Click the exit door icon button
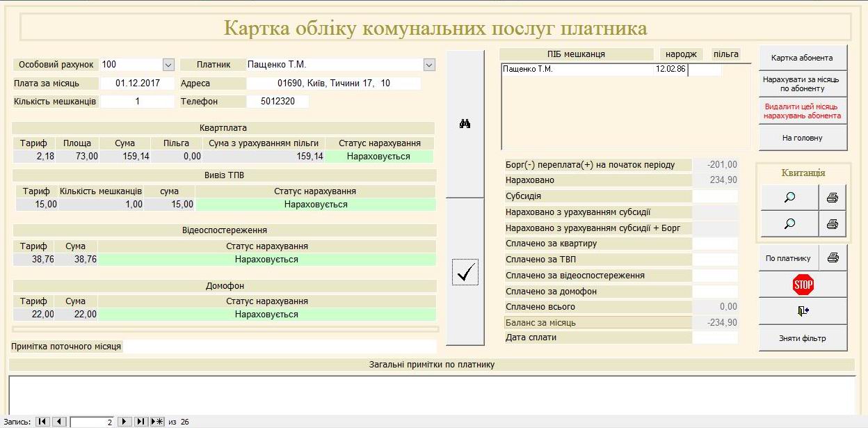868x428 pixels. tap(803, 311)
